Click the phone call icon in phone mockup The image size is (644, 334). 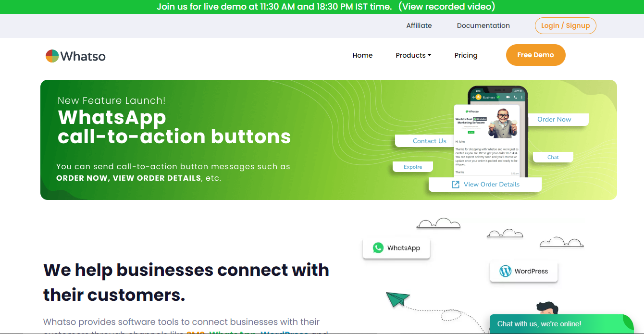[x=515, y=97]
